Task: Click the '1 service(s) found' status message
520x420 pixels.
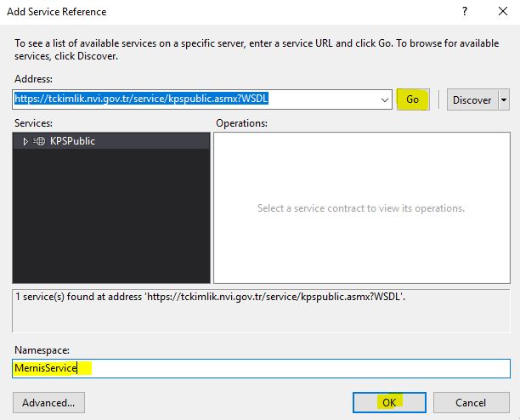Action: coord(210,297)
